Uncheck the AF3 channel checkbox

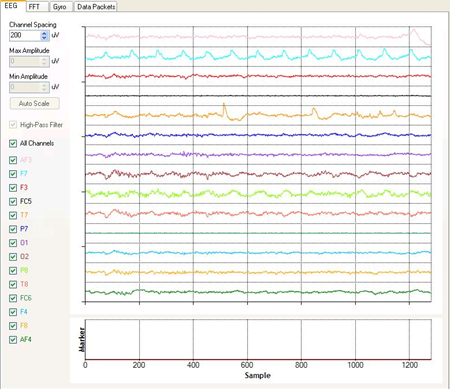tap(13, 160)
